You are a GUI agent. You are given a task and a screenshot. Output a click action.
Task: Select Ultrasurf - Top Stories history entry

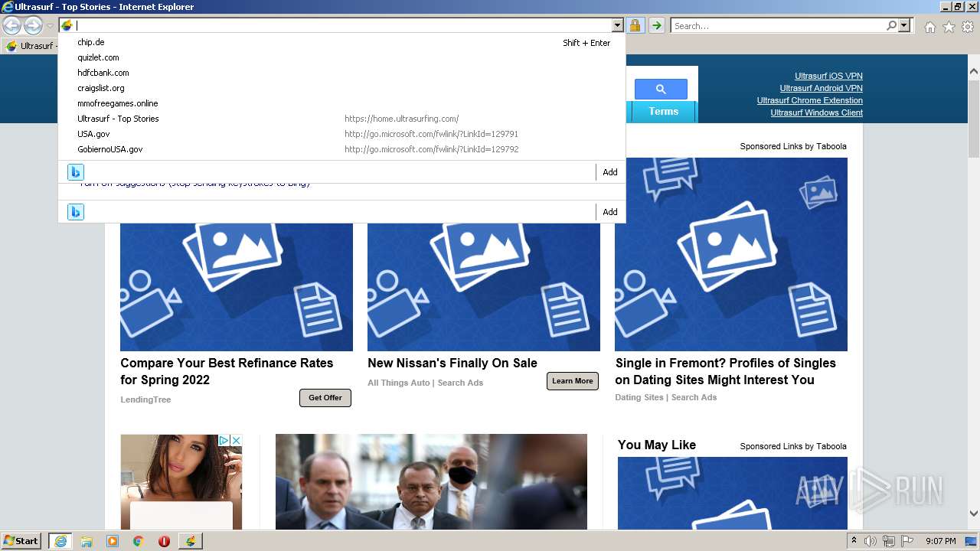click(x=341, y=119)
